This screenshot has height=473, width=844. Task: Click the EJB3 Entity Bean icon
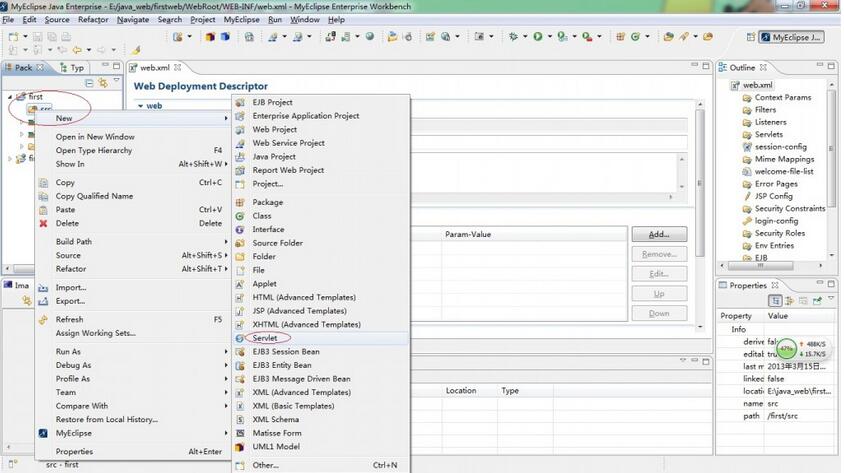click(x=240, y=365)
